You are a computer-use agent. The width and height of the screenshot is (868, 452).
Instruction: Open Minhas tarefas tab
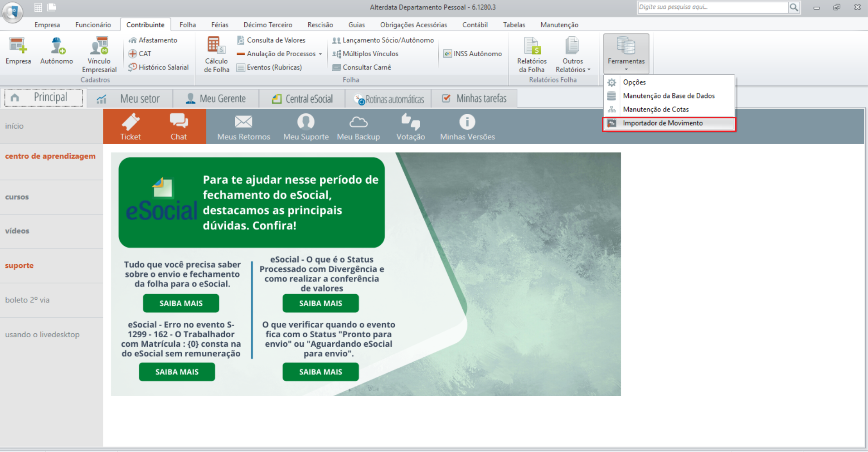(x=474, y=98)
